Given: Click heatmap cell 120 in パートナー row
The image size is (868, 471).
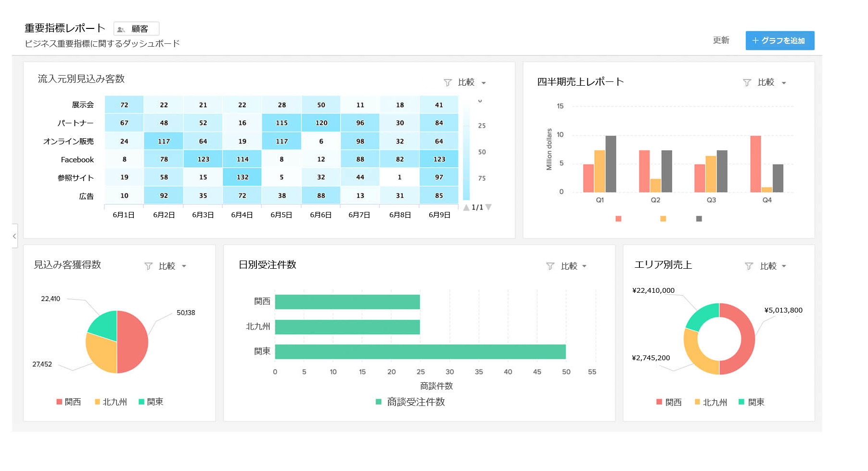Looking at the screenshot, I should [321, 123].
